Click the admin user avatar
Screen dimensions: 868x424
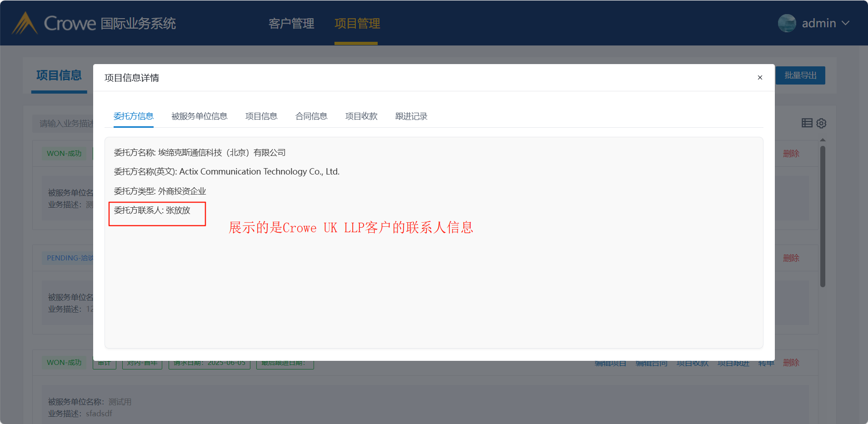point(787,23)
